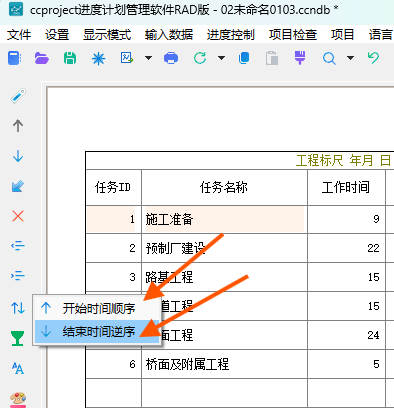Image resolution: width=394 pixels, height=408 pixels.
Task: Select the pencil edit tool in sidebar
Action: pyautogui.click(x=18, y=96)
